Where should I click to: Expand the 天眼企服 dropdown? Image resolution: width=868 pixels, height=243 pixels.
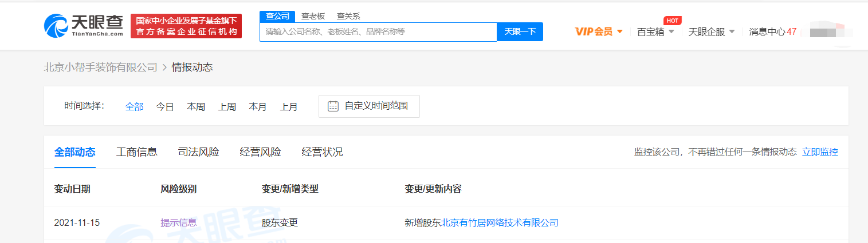click(711, 32)
